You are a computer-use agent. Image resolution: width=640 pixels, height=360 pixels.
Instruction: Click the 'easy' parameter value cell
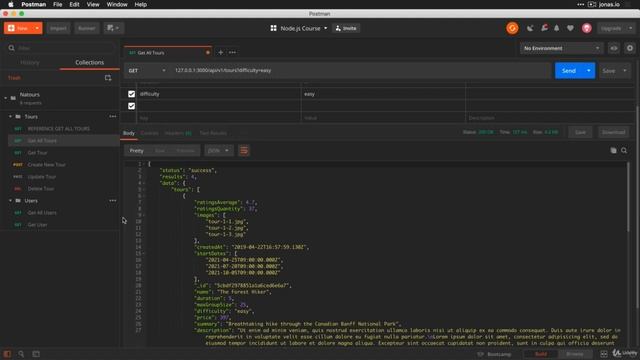click(383, 94)
